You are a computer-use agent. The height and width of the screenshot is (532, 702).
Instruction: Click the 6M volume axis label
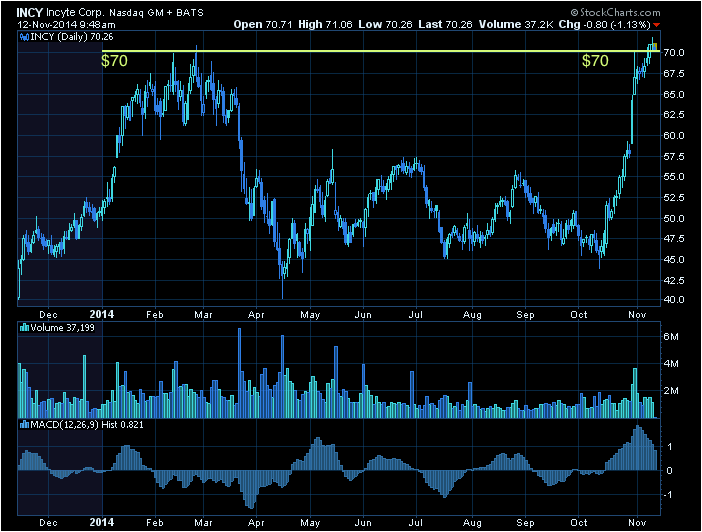coord(671,337)
